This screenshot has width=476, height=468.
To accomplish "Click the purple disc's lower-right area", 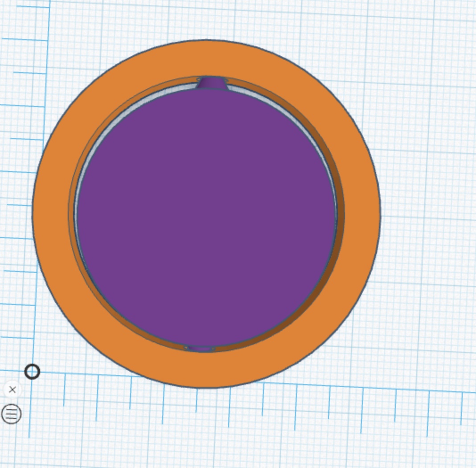I will [272, 285].
